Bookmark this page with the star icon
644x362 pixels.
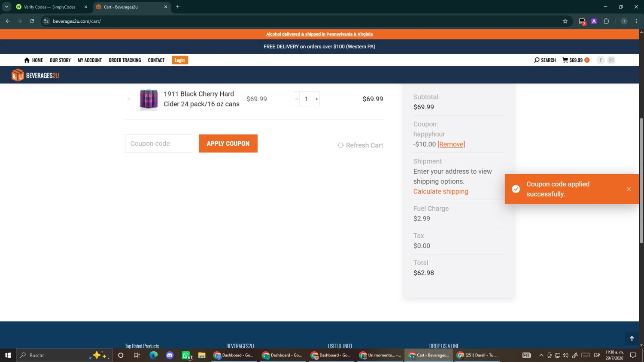[x=565, y=21]
